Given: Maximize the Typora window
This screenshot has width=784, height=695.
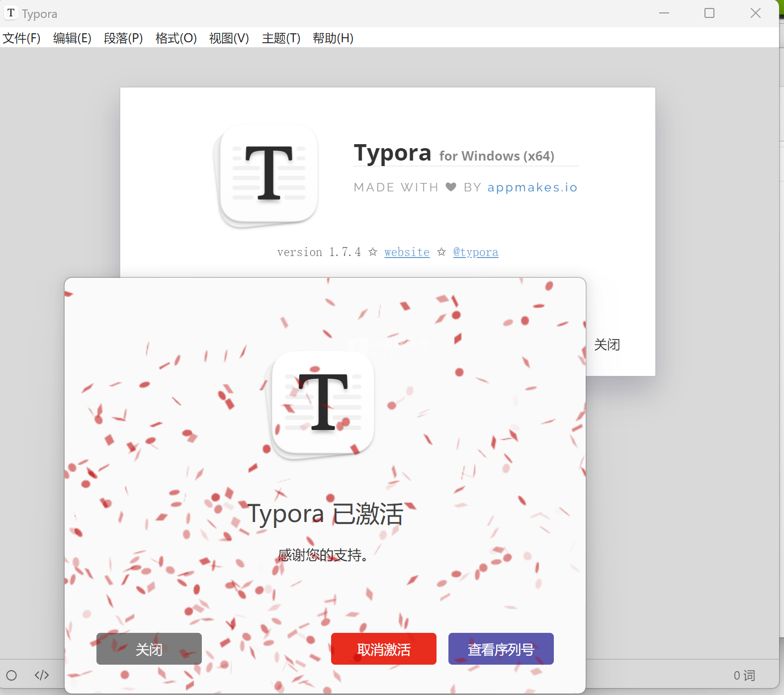Looking at the screenshot, I should [x=709, y=13].
